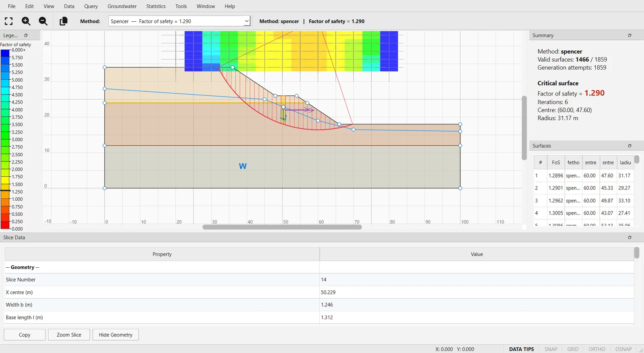The width and height of the screenshot is (644, 353).
Task: Open the Tools menu
Action: pyautogui.click(x=181, y=6)
